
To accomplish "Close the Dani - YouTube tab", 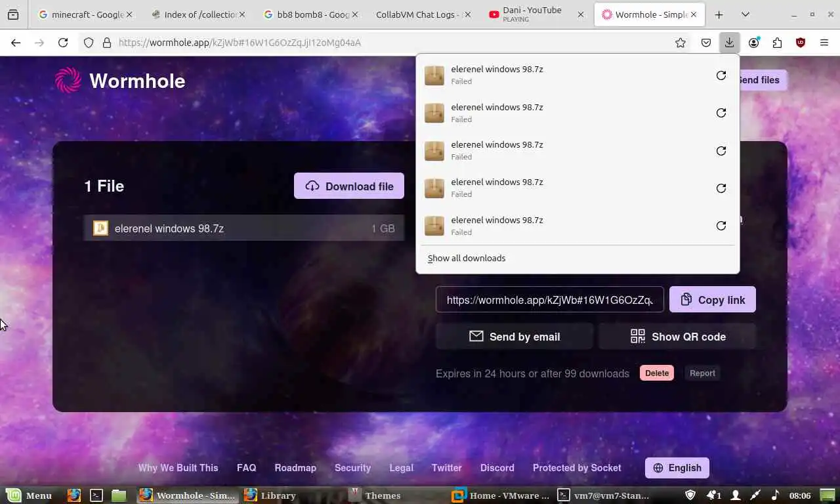I will (x=580, y=14).
